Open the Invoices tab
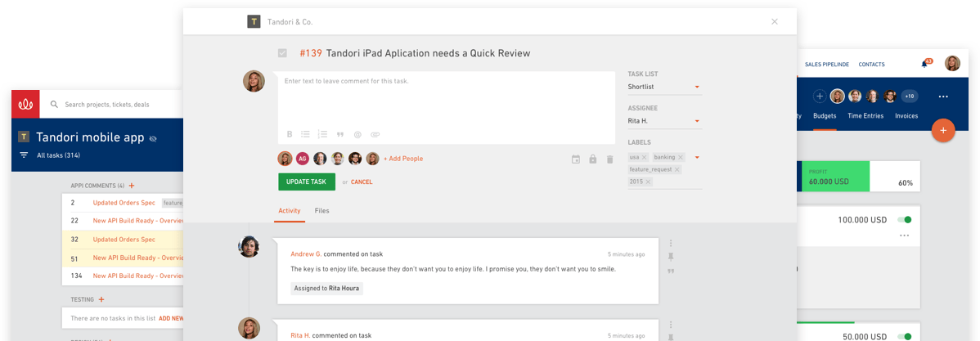The image size is (980, 341). 906,116
